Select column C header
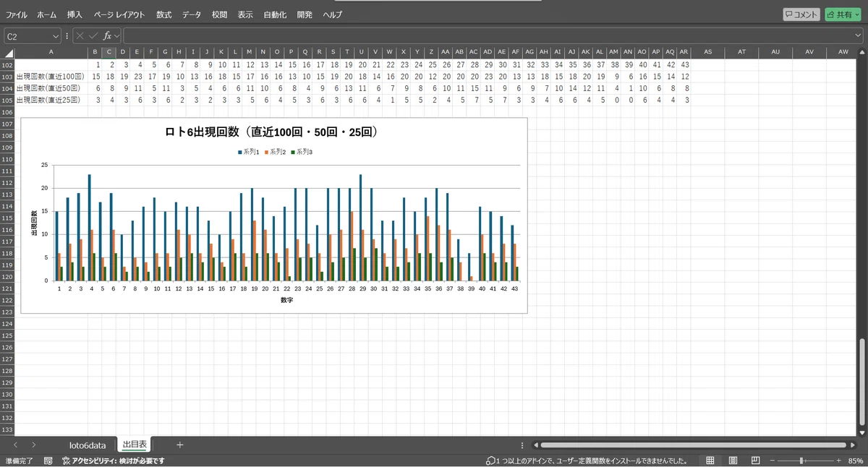 tap(109, 52)
